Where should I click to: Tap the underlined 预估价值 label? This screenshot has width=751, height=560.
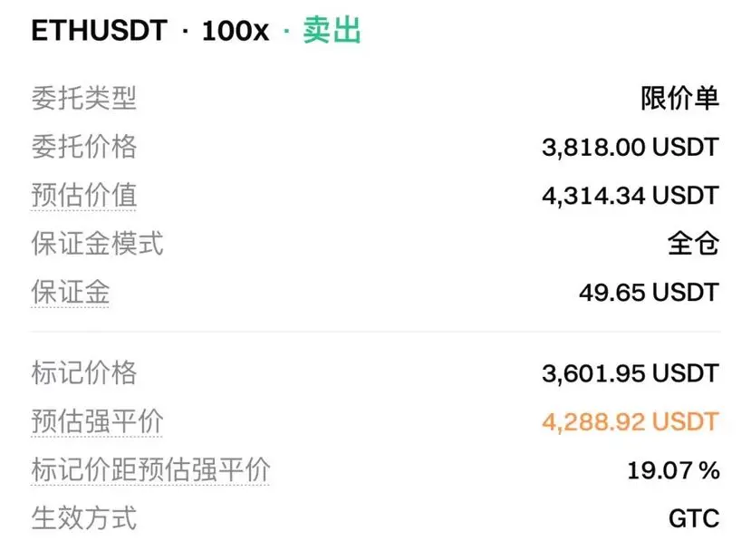pyautogui.click(x=84, y=195)
